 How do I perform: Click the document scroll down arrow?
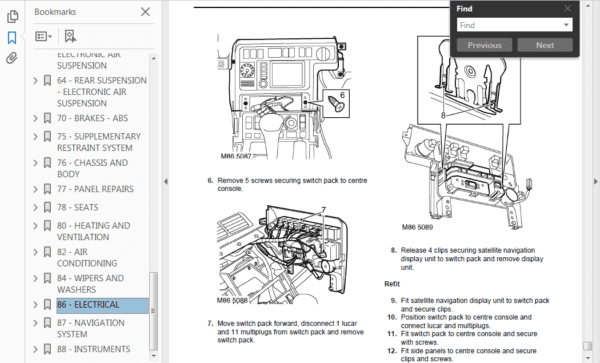588,358
